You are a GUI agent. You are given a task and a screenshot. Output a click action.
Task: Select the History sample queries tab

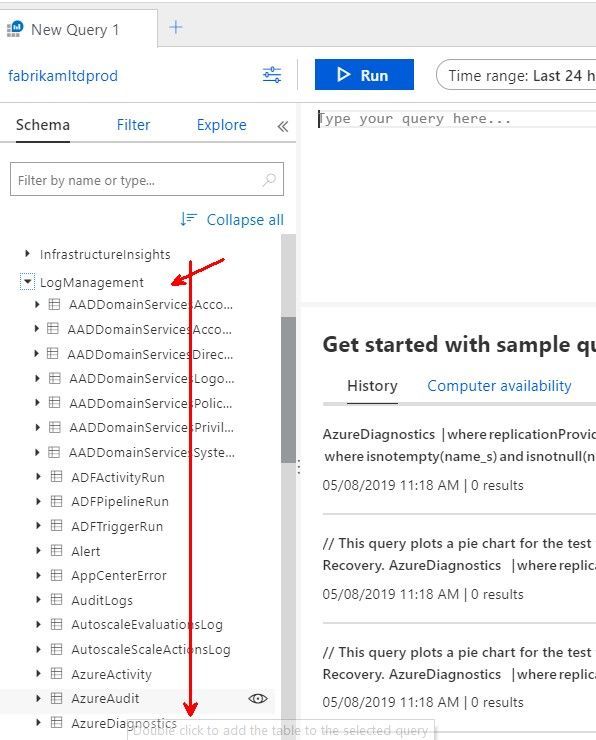372,386
